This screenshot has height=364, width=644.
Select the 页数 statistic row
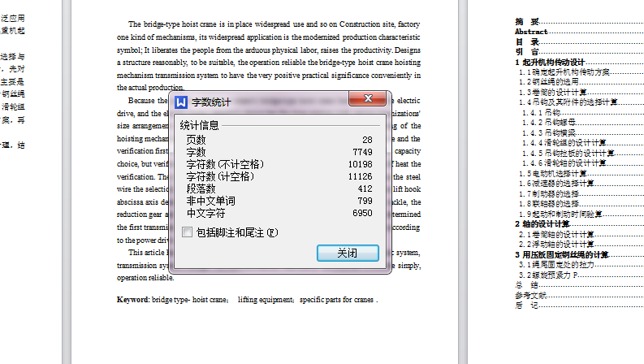point(279,140)
